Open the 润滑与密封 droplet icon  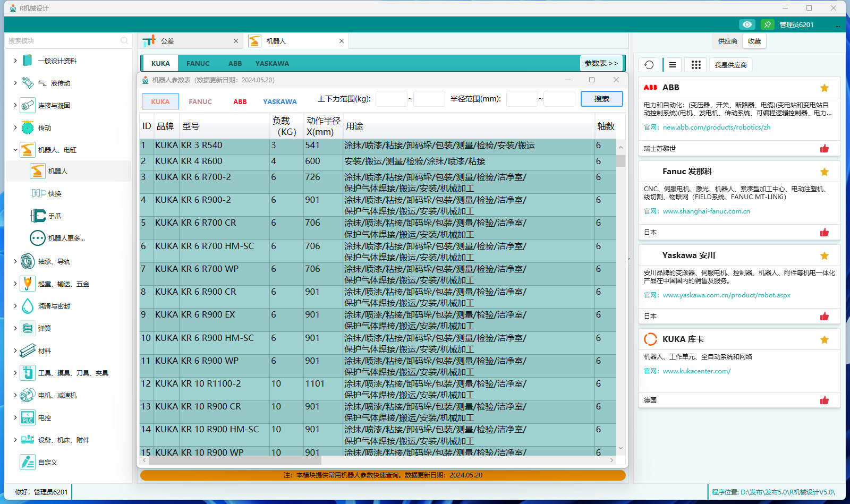(28, 306)
